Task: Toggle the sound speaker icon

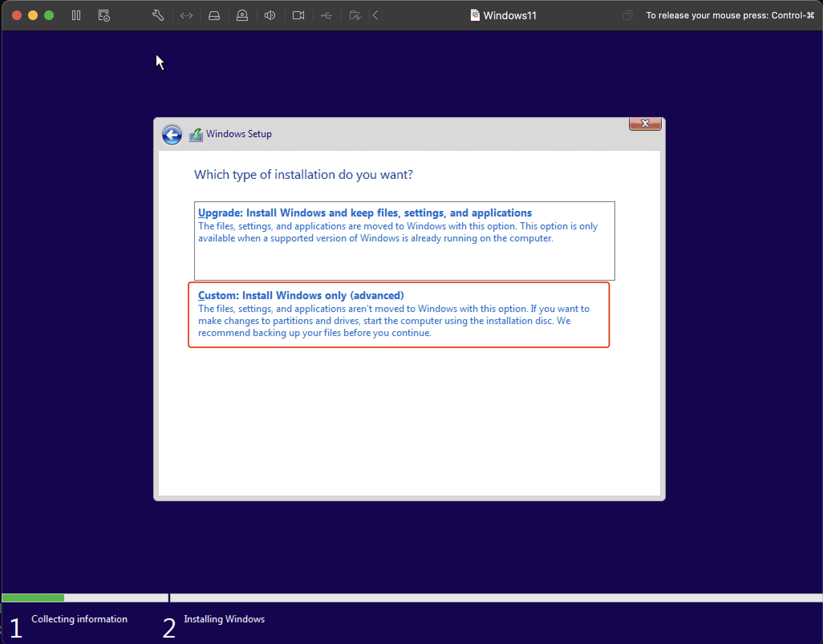Action: pyautogui.click(x=270, y=16)
